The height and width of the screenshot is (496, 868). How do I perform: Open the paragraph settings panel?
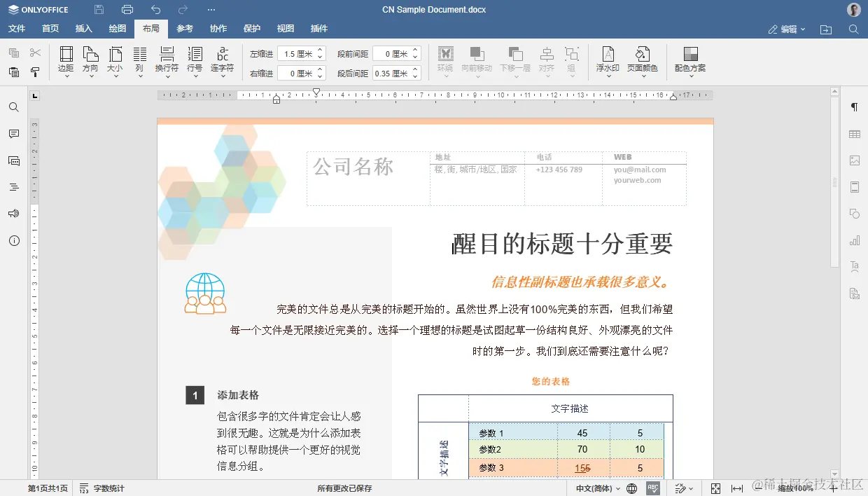[x=855, y=106]
